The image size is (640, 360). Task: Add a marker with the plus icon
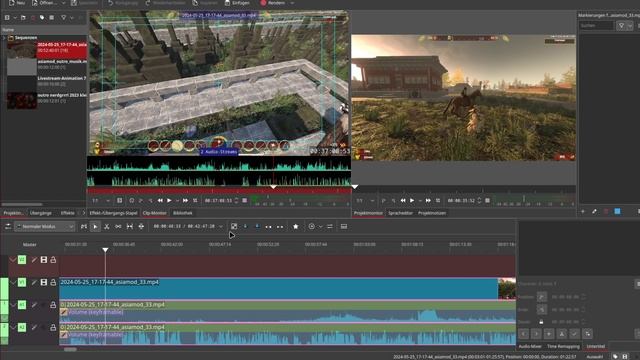583,211
